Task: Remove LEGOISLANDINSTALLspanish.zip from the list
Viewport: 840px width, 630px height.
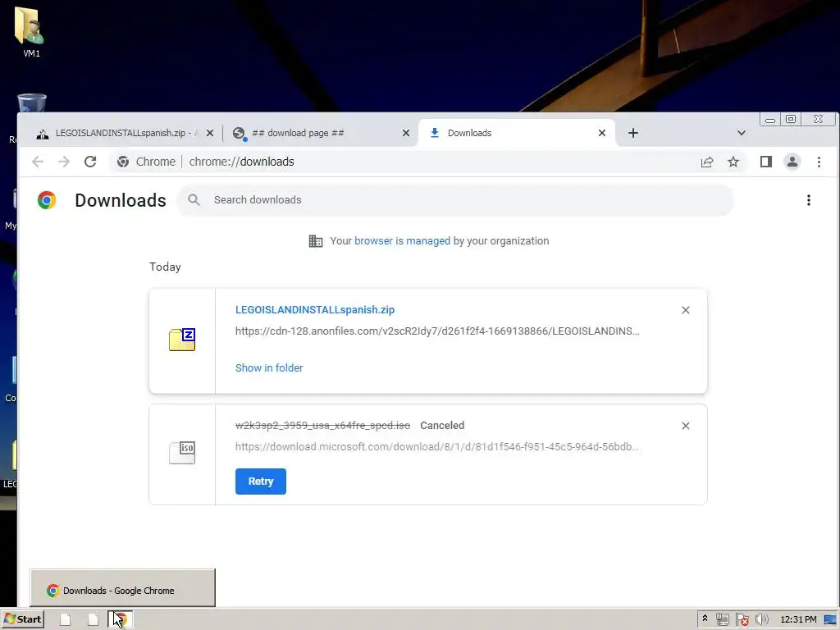Action: pos(686,310)
